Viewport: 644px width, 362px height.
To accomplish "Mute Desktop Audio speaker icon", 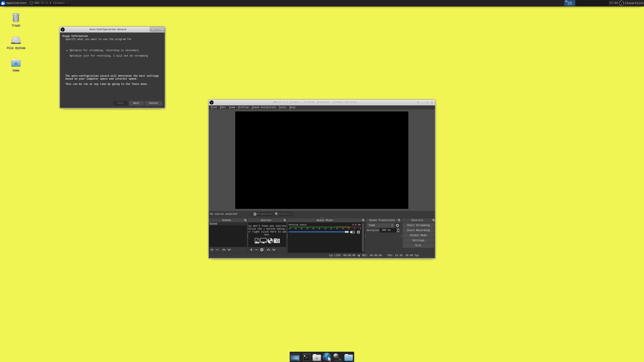I will [352, 232].
